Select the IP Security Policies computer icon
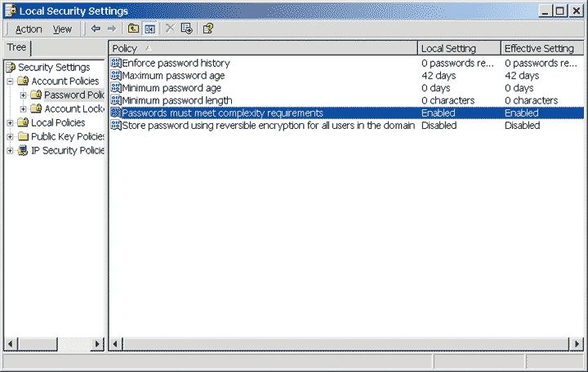Viewport: 588px width, 372px height. click(23, 151)
